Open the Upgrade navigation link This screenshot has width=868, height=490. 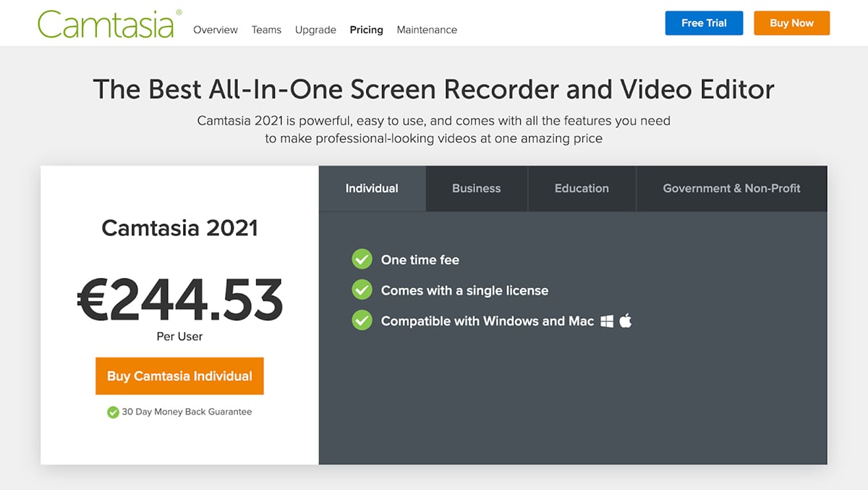pos(315,30)
